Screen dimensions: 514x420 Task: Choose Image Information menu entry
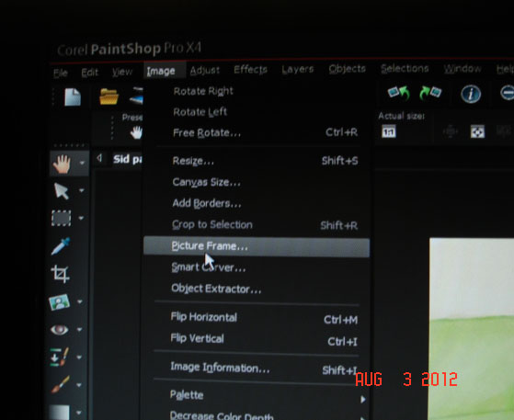[257, 369]
